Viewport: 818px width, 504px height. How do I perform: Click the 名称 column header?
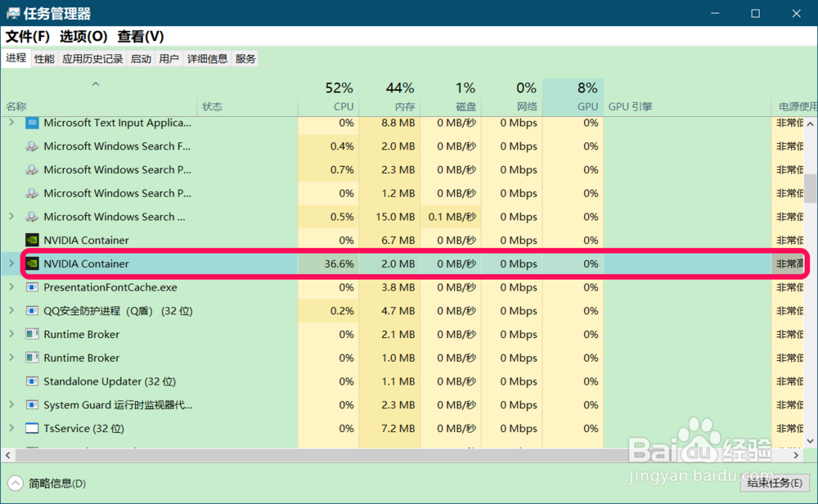[99, 97]
